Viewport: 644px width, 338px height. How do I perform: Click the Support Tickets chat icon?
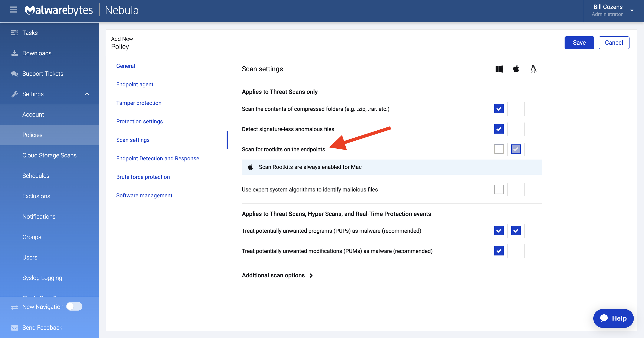pyautogui.click(x=14, y=74)
